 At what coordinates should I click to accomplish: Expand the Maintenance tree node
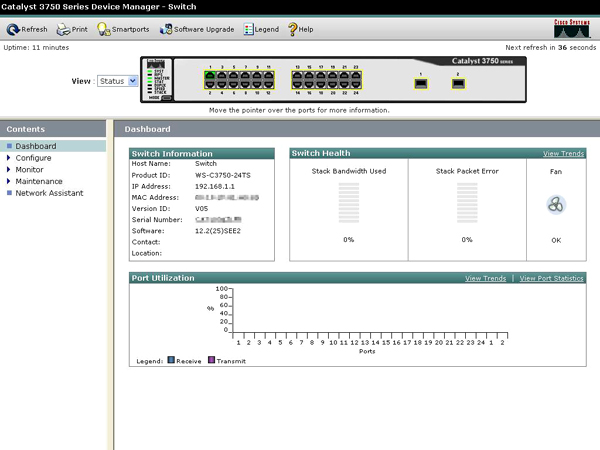pos(8,181)
